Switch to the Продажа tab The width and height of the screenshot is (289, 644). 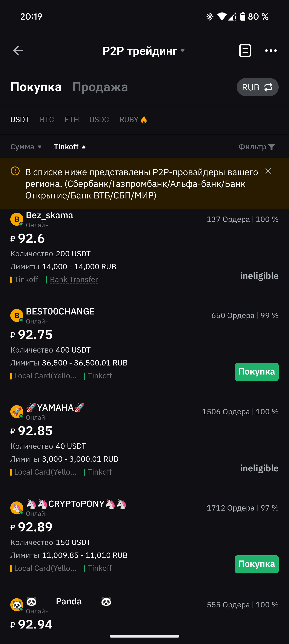click(x=100, y=87)
